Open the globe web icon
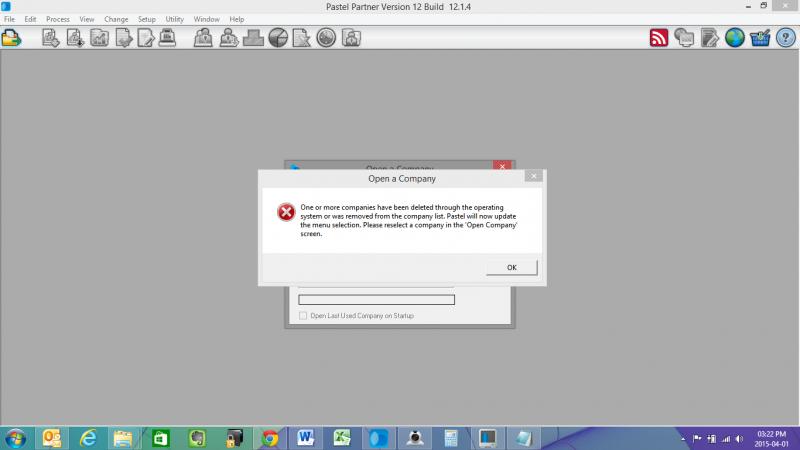This screenshot has height=450, width=800. point(735,38)
